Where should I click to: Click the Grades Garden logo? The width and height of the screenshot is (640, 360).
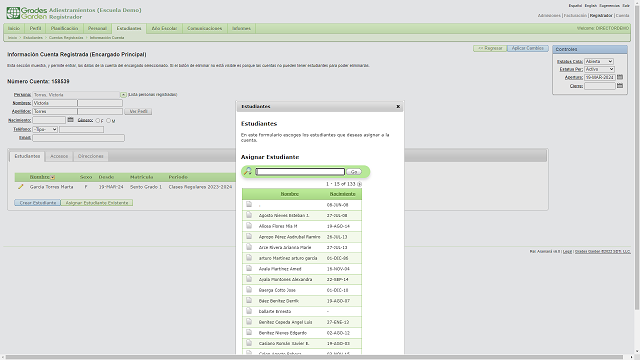tap(27, 13)
